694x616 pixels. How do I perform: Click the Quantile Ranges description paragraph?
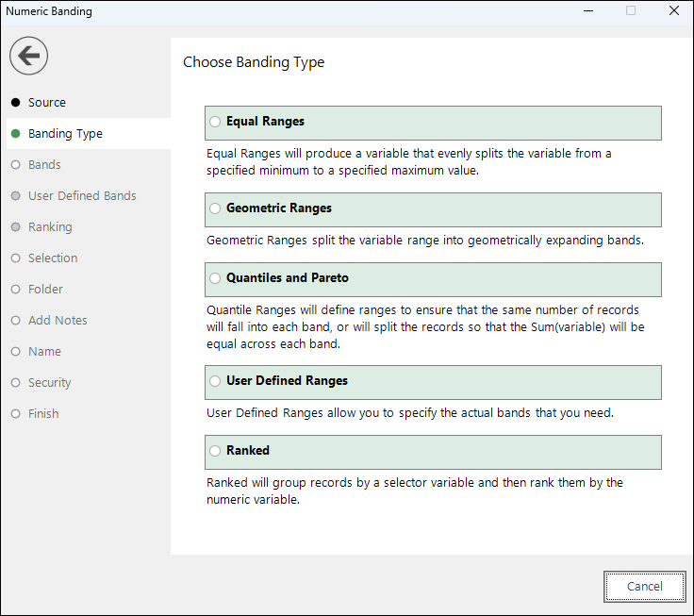425,326
